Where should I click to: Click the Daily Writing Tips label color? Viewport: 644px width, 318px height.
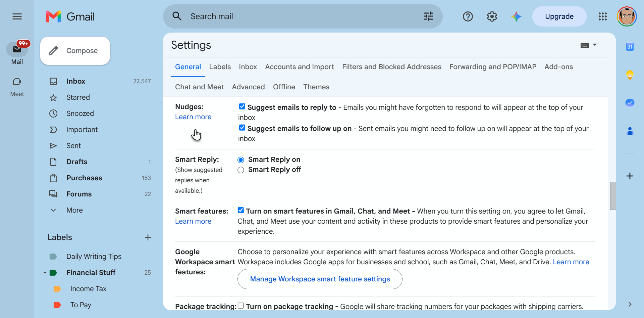(x=53, y=257)
